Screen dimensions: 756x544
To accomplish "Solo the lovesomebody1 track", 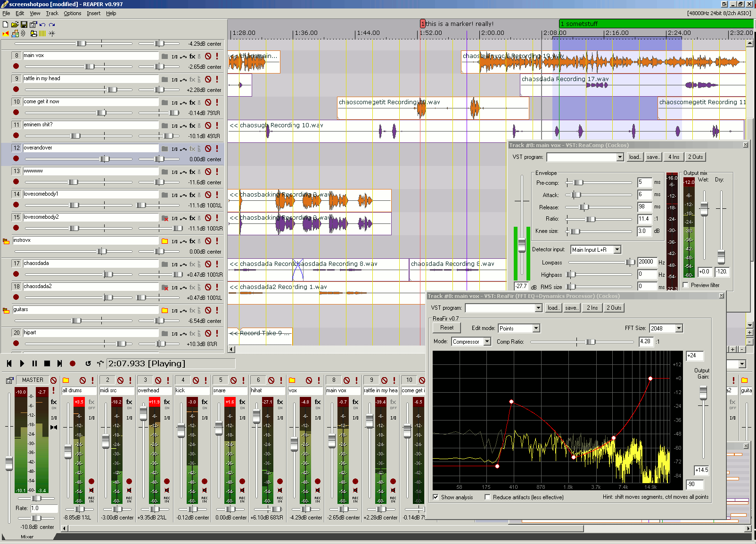I will [x=217, y=195].
